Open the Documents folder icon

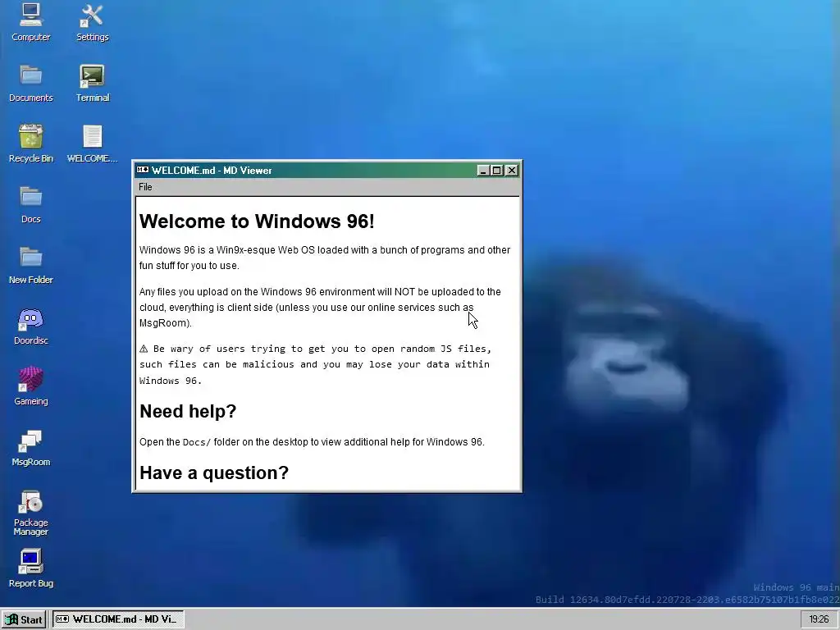pos(30,82)
